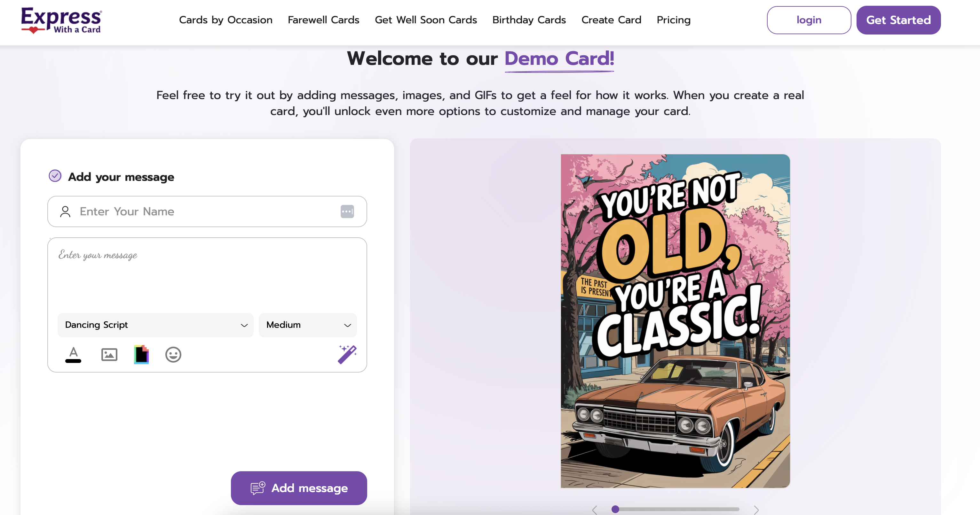This screenshot has height=515, width=980.
Task: Click the GIF sticker icon
Action: [141, 355]
